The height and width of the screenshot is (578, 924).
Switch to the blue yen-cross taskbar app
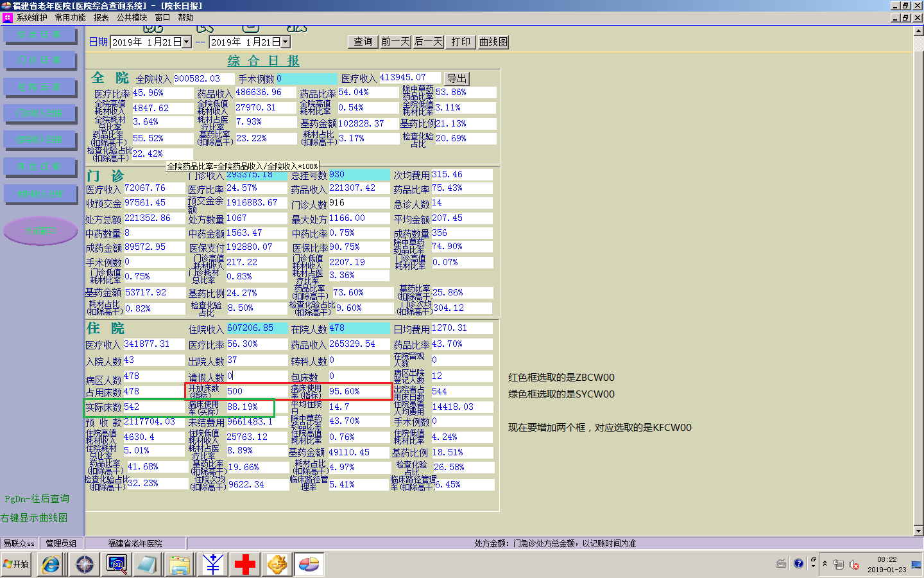click(x=213, y=565)
